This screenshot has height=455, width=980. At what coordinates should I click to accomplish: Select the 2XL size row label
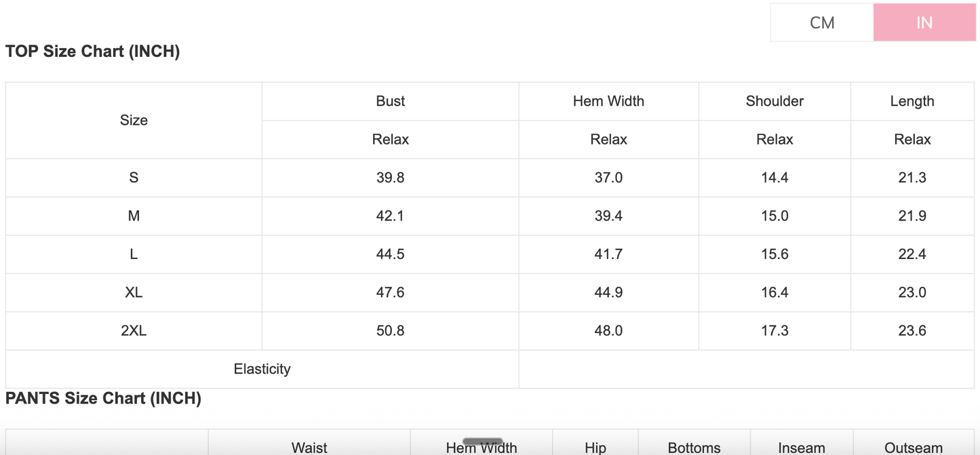point(134,331)
